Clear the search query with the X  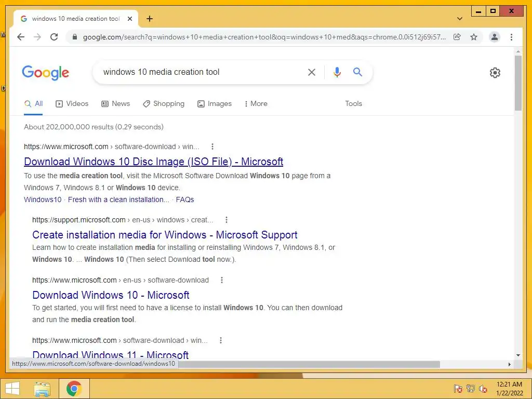[x=312, y=72]
